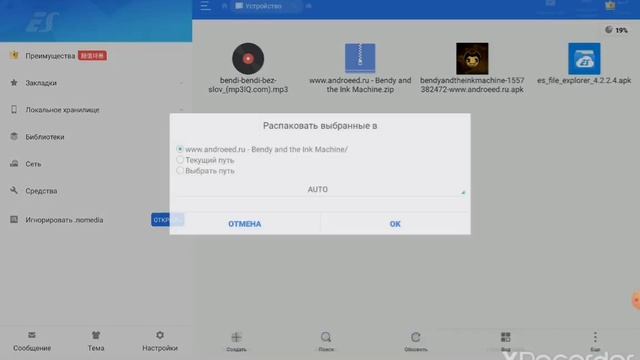Expand the Локальное хранилище chevron arrow
Viewport: 640px width, 360px height.
point(181,110)
